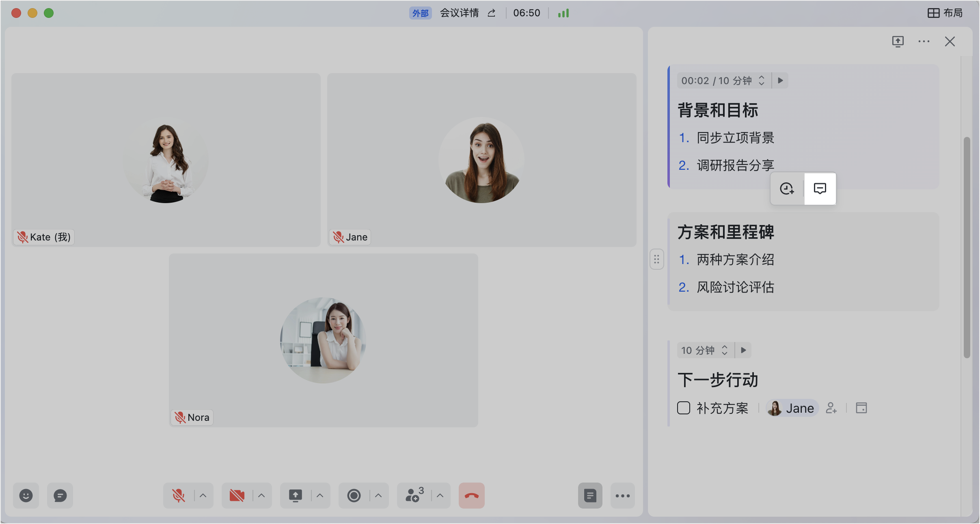
Task: Toggle the meeting notes panel
Action: 590,496
